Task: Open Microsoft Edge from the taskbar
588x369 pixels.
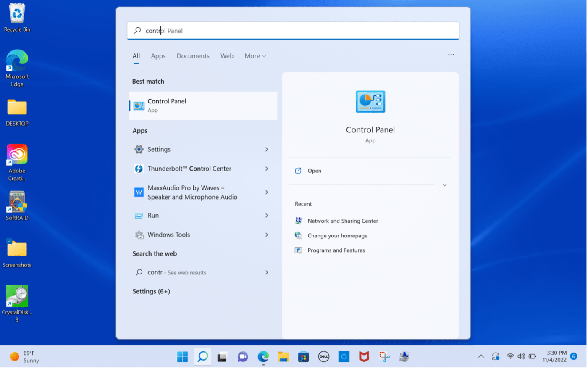Action: (263, 357)
